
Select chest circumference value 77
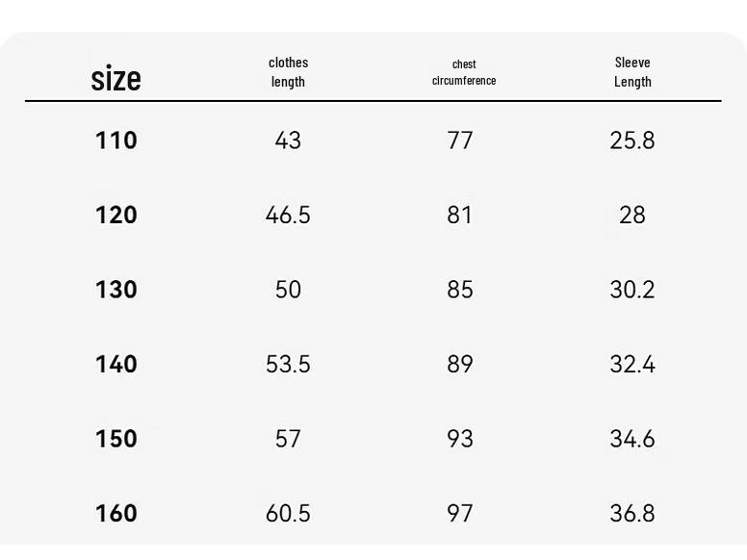coord(460,140)
